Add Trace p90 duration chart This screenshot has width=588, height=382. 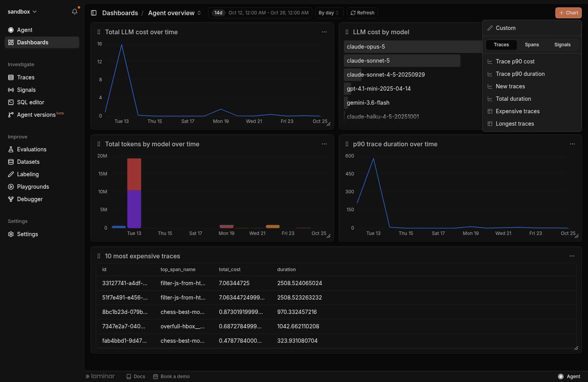(532, 74)
